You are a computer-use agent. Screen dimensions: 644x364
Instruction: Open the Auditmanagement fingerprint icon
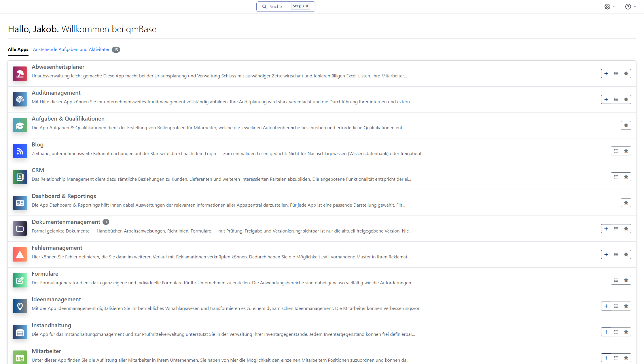point(20,100)
